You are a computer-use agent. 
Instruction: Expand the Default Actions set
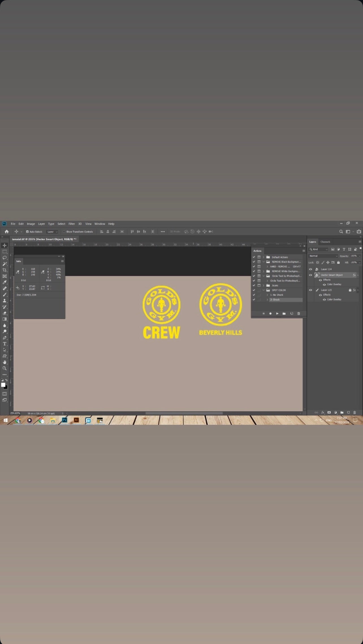(263, 257)
